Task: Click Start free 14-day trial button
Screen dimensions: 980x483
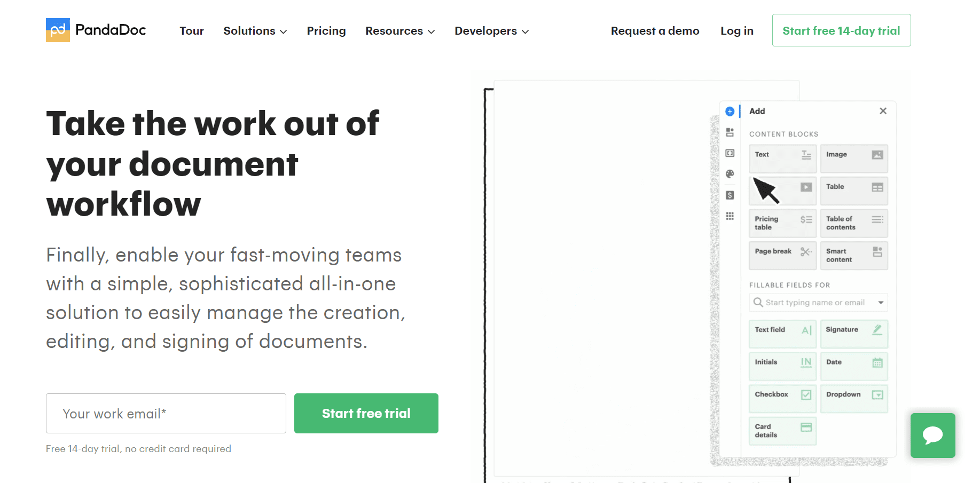Action: [x=841, y=30]
